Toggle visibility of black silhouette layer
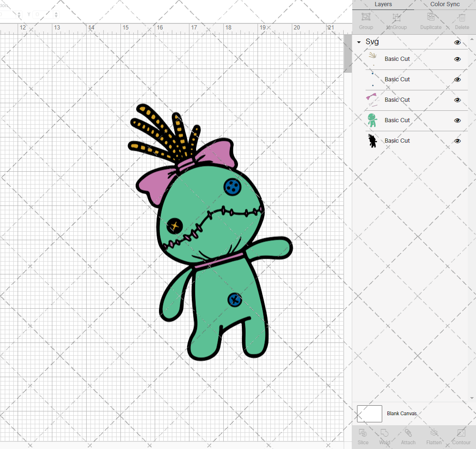Viewport: 476px width, 449px height. [x=457, y=141]
